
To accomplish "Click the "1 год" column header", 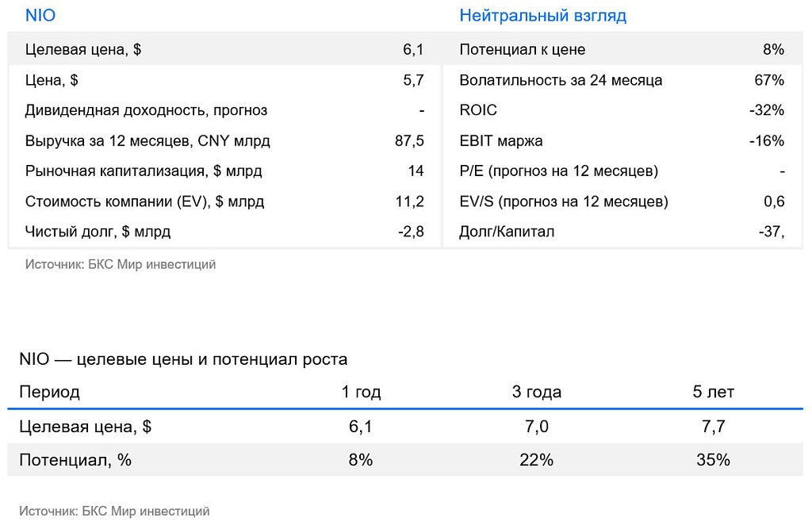I will pyautogui.click(x=361, y=392).
